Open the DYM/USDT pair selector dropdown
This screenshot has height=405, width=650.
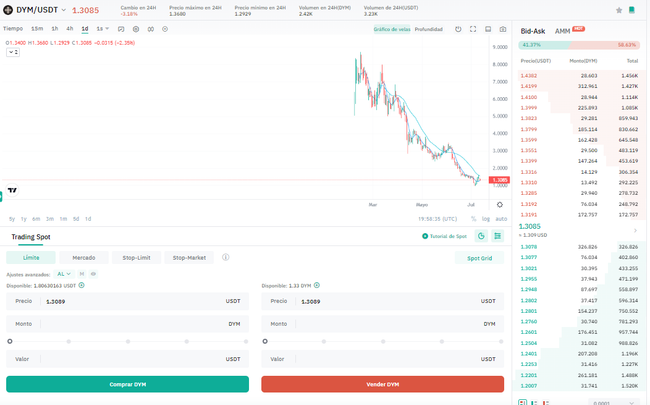62,10
